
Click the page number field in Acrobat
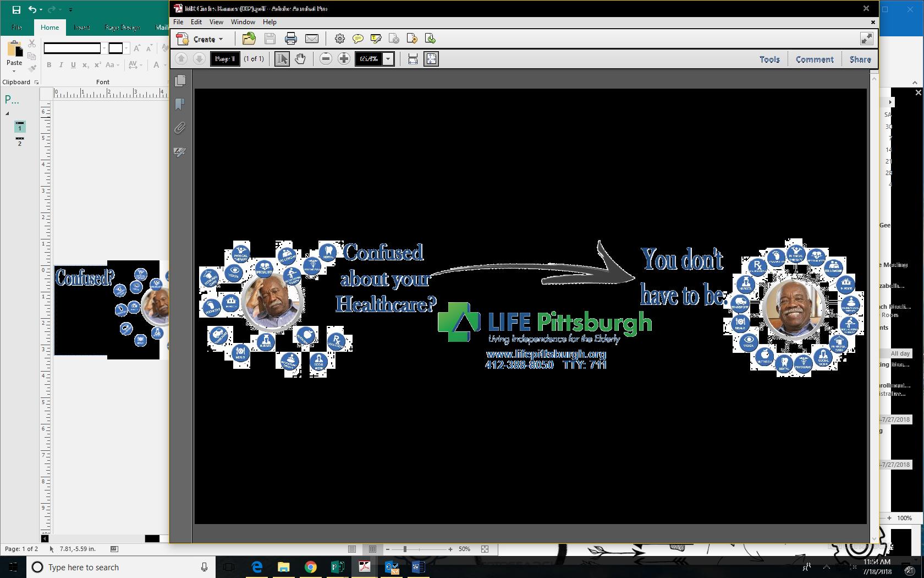[226, 59]
